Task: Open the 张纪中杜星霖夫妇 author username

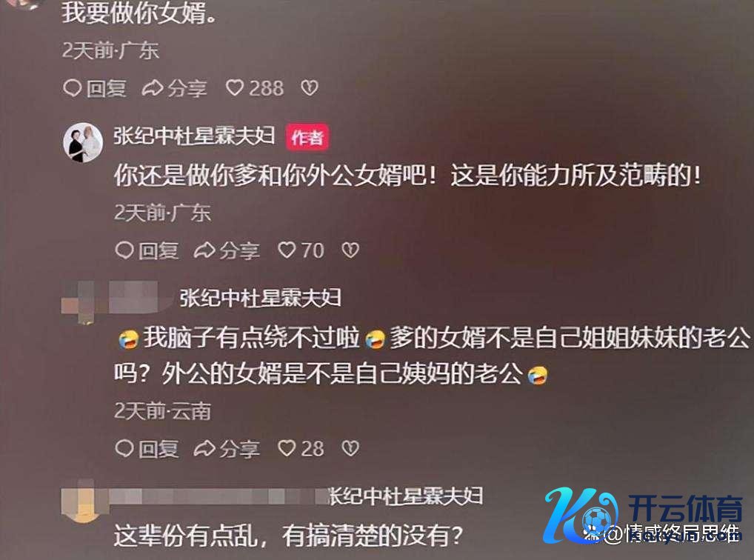Action: (194, 136)
